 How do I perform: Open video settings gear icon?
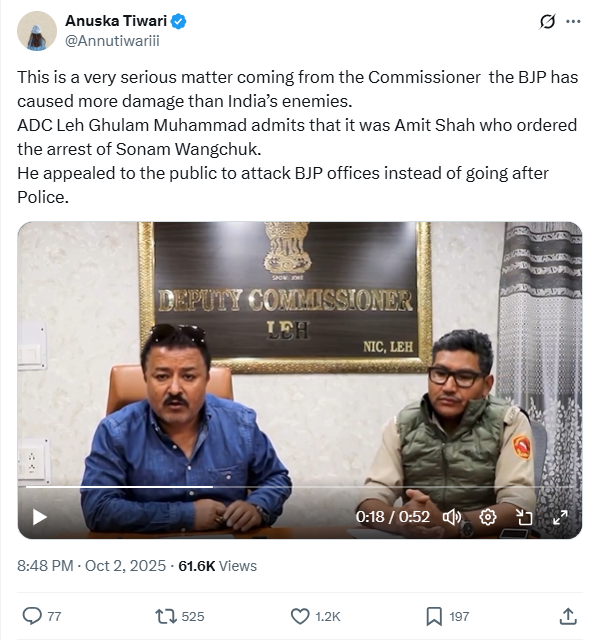(488, 517)
